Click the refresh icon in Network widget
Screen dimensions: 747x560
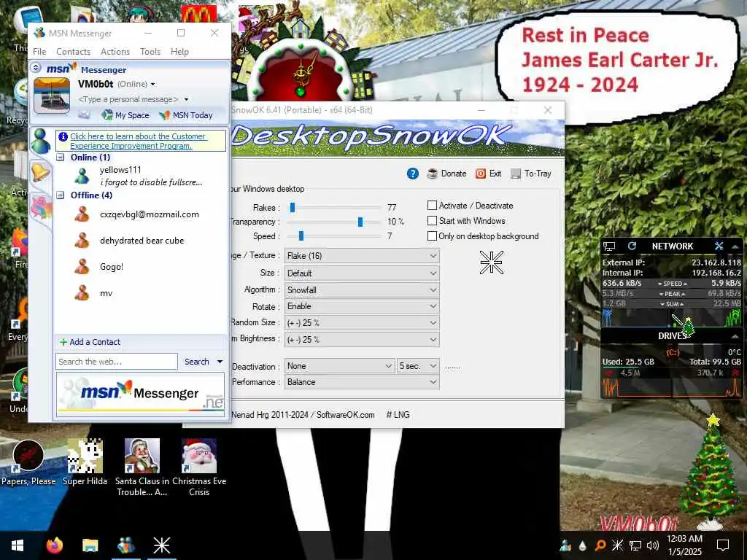(632, 246)
